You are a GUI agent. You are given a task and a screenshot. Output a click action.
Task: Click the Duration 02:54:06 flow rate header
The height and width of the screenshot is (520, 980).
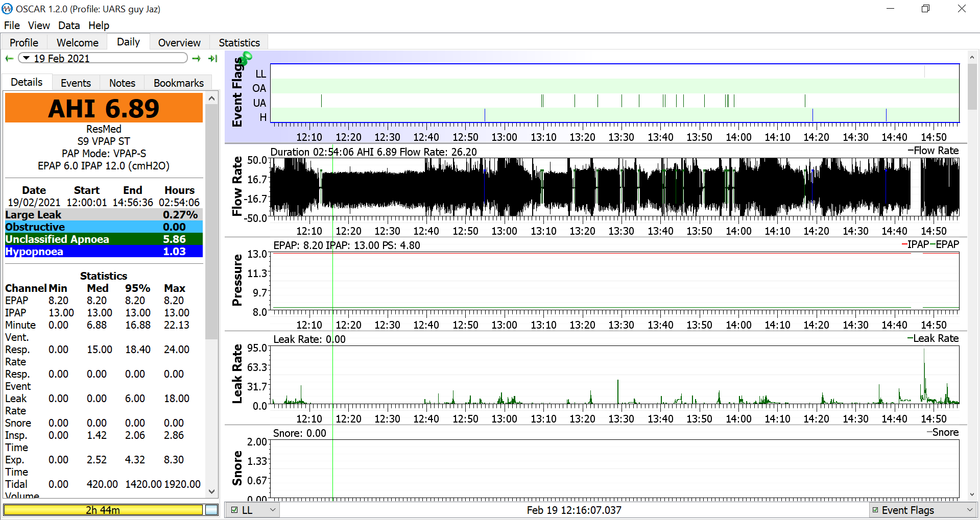[x=373, y=152]
